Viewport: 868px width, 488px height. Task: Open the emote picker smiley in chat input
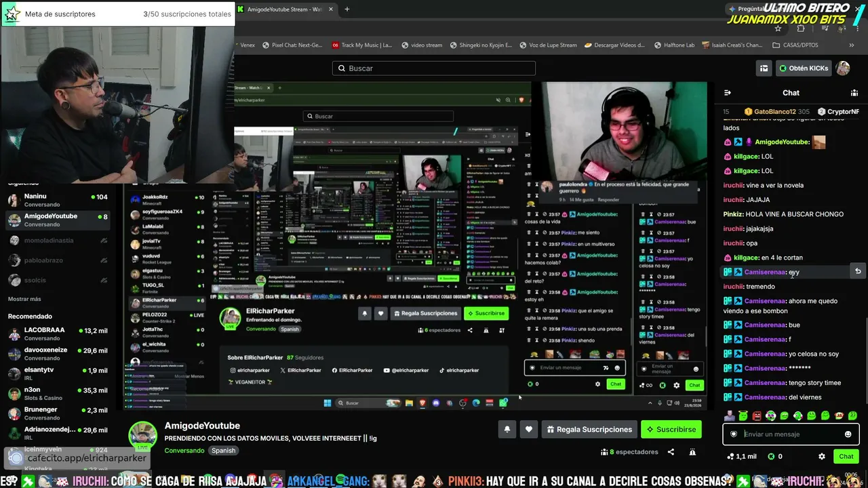[x=848, y=434]
